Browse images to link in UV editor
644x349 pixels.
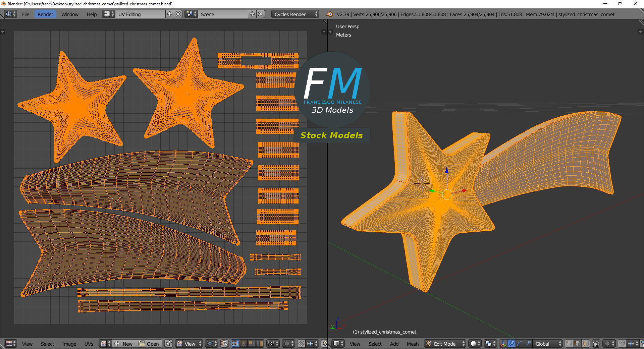[x=105, y=344]
